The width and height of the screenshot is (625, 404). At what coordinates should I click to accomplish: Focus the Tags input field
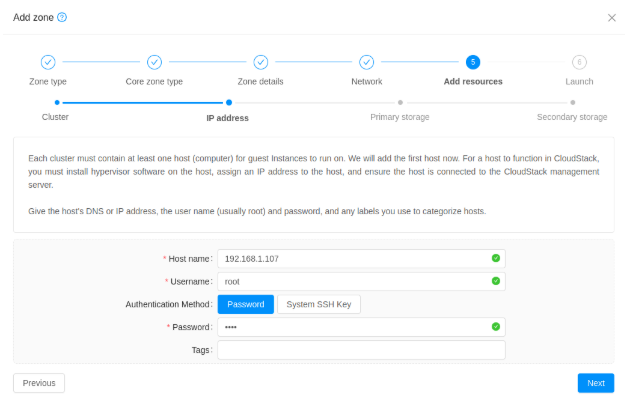pos(361,350)
